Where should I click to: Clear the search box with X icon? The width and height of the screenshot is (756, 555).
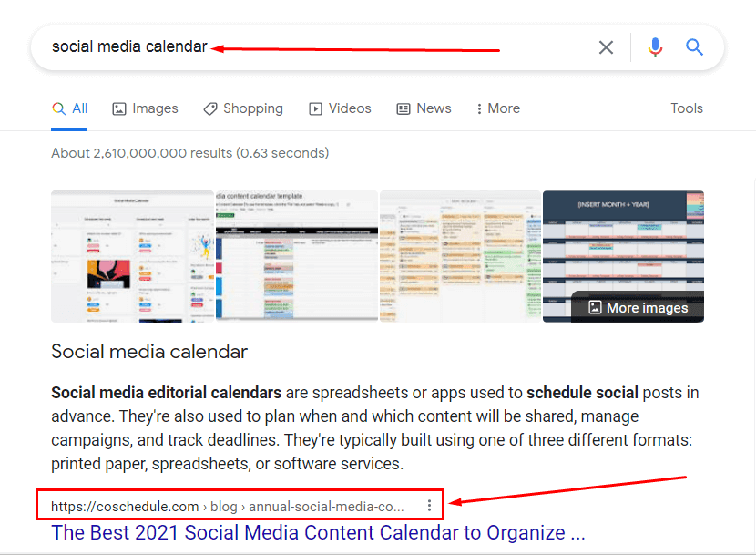coord(606,47)
